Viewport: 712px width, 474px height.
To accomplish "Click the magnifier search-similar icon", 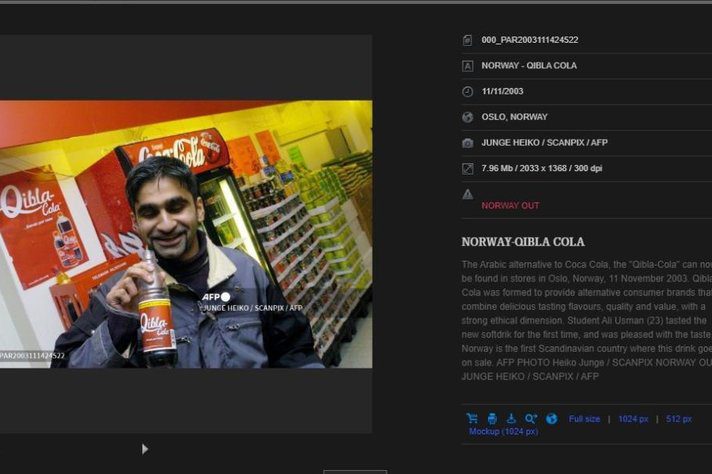I will point(531,418).
